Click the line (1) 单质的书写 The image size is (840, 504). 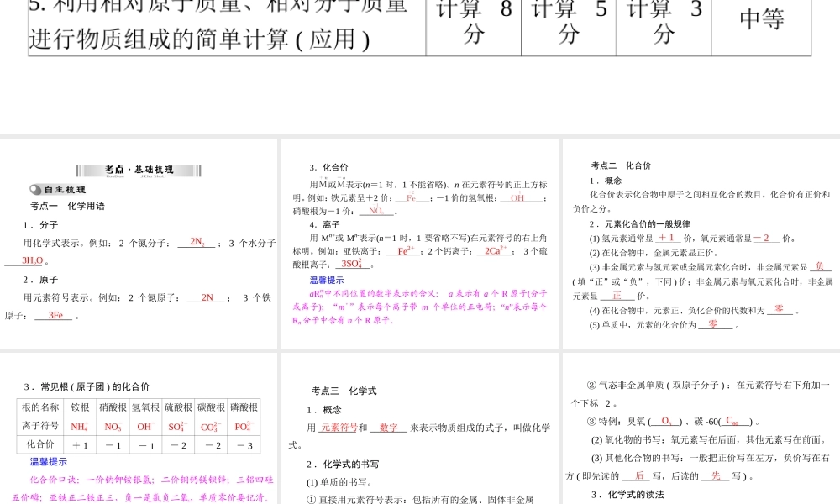pyautogui.click(x=339, y=482)
